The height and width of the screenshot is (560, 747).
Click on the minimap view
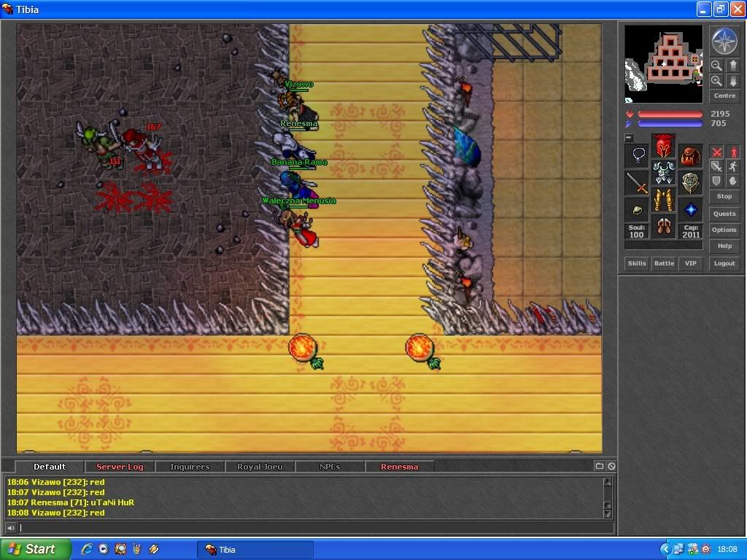tap(663, 64)
